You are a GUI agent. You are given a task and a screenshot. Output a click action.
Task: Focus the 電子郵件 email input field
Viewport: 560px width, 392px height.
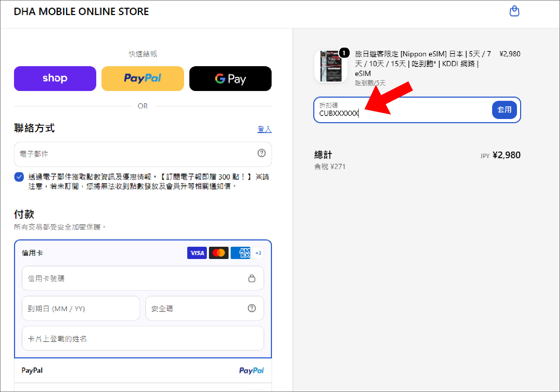(x=143, y=154)
